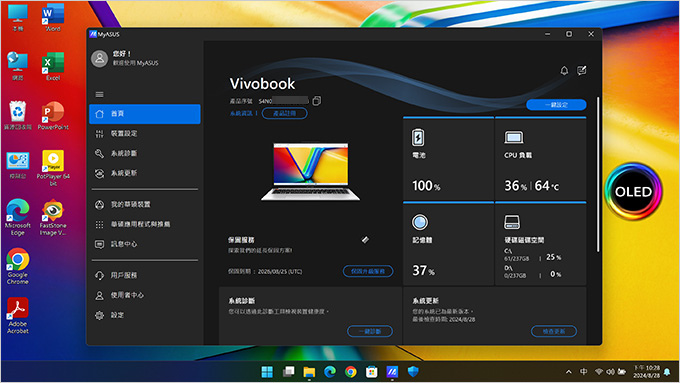The width and height of the screenshot is (680, 383).
Task: Select the Google Chrome desktop shortcut
Action: click(18, 266)
